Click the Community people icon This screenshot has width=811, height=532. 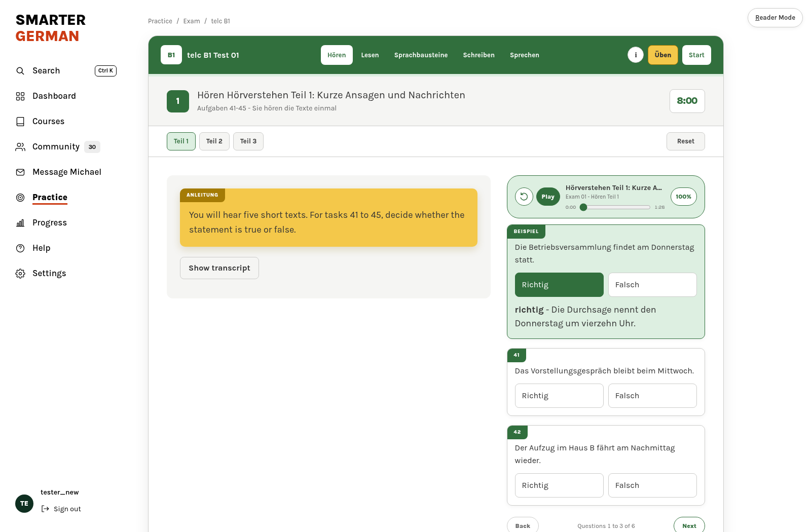[20, 147]
